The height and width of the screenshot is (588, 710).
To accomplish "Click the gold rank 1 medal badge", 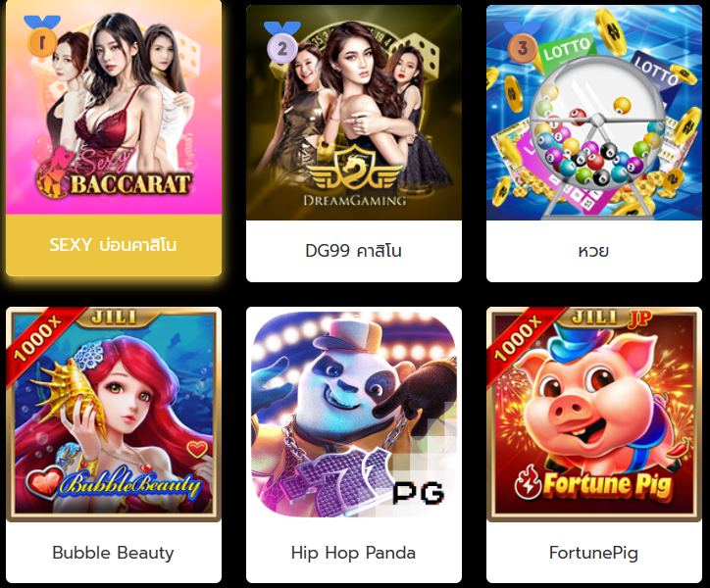I will click(x=41, y=36).
